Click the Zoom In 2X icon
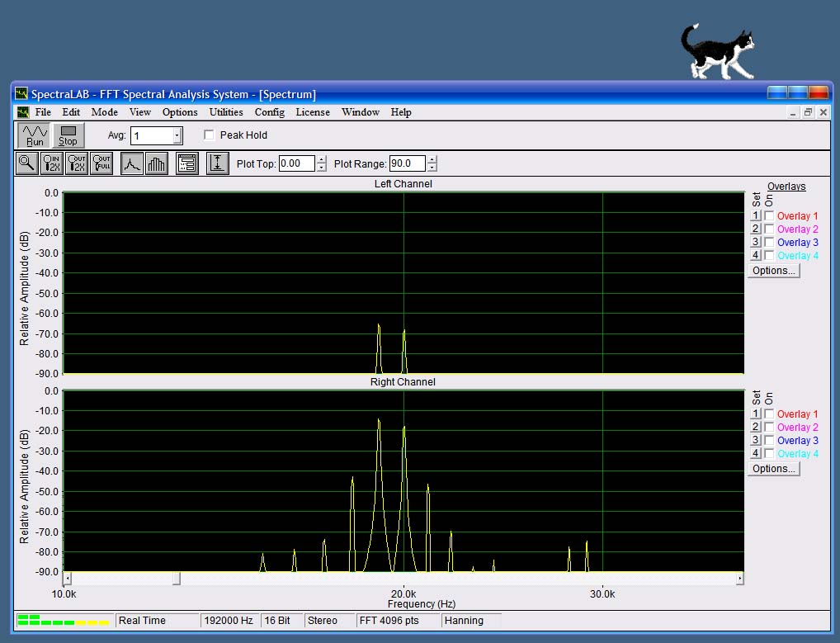Viewport: 840px width, 643px height. tap(52, 163)
